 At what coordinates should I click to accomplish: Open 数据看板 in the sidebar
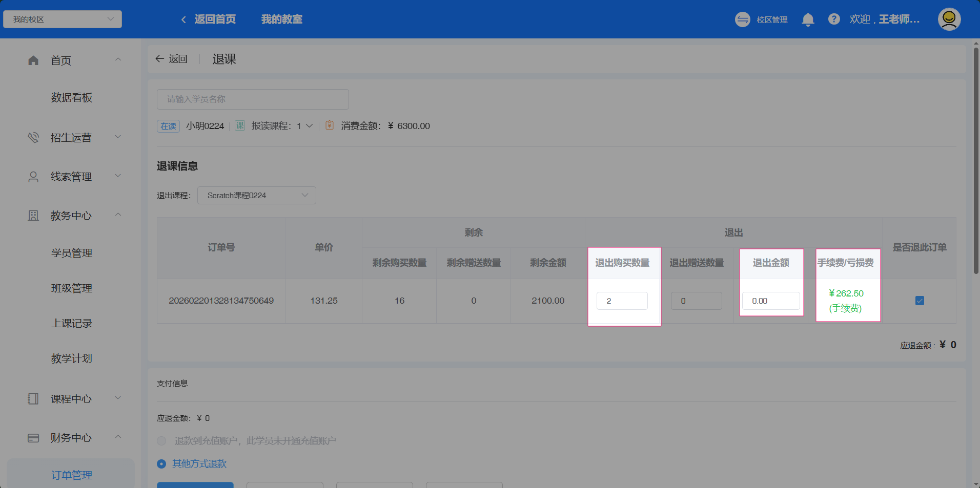(x=72, y=97)
